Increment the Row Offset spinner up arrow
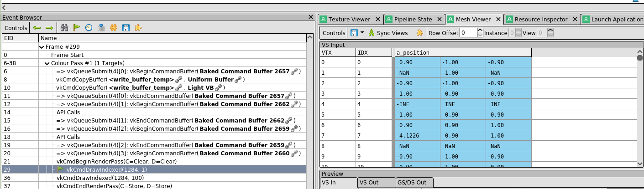This screenshot has height=189, width=644. pyautogui.click(x=480, y=31)
